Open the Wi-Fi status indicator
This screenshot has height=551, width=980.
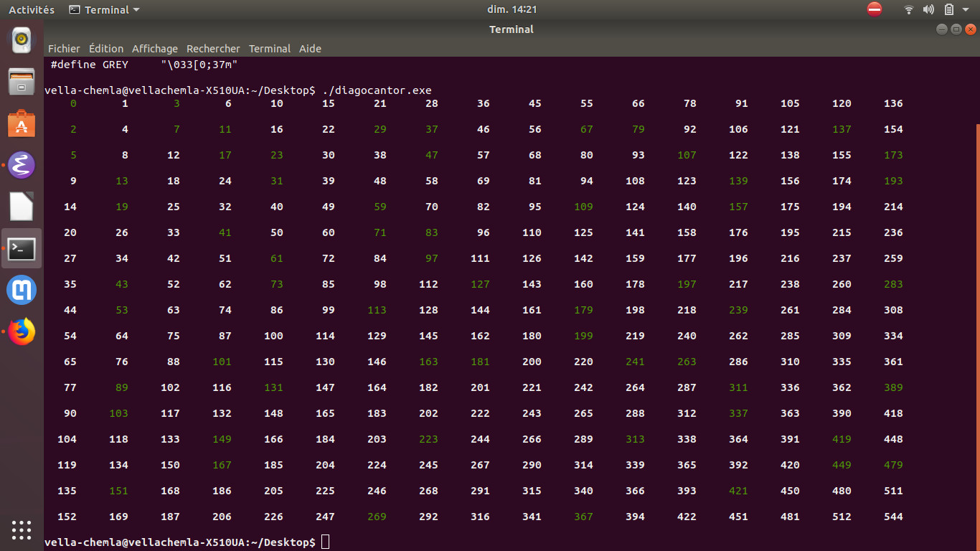click(909, 9)
